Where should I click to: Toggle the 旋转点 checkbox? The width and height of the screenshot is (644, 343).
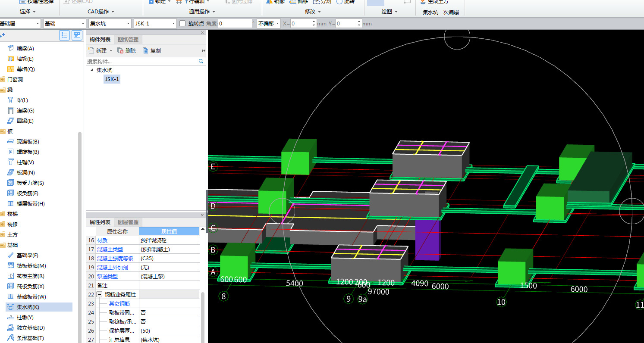pyautogui.click(x=182, y=23)
